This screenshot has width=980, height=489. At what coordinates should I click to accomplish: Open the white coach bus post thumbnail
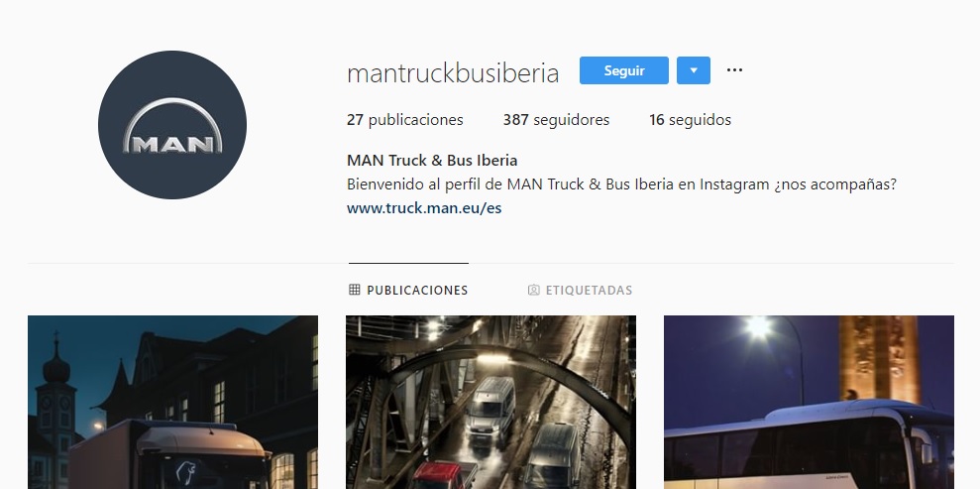809,402
